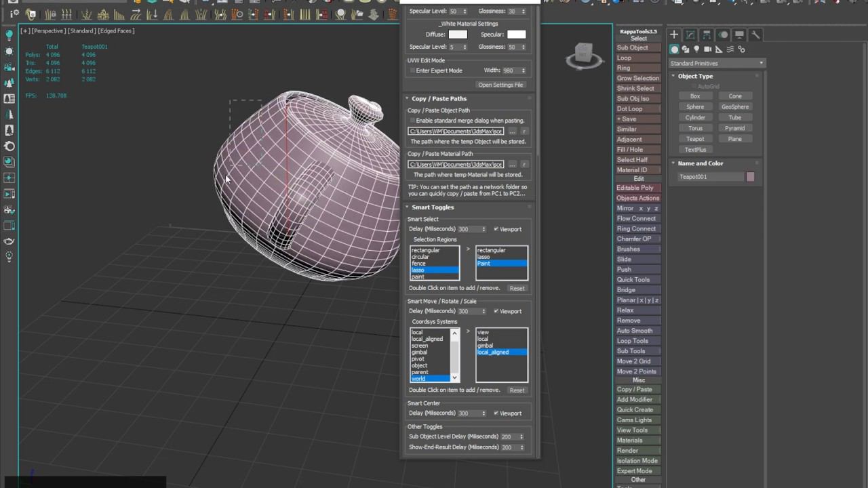Viewport: 868px width, 488px height.
Task: Click the Open Settings File button
Action: tap(500, 85)
